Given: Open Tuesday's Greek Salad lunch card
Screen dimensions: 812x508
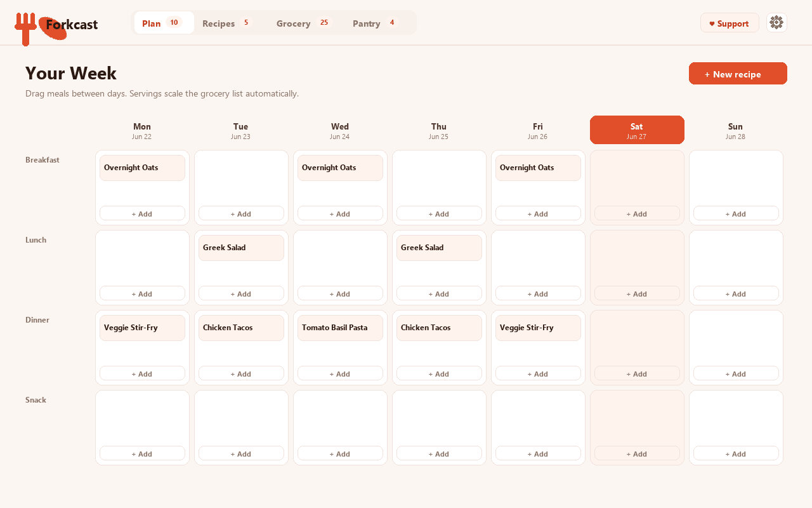Looking at the screenshot, I should [241, 248].
